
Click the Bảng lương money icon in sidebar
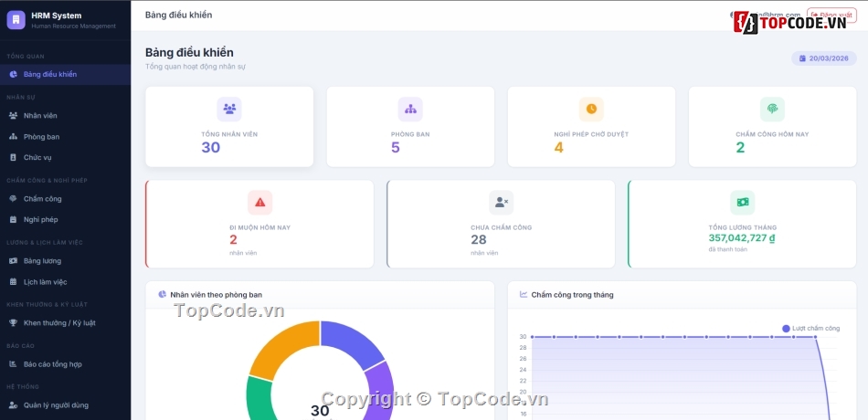coord(14,260)
